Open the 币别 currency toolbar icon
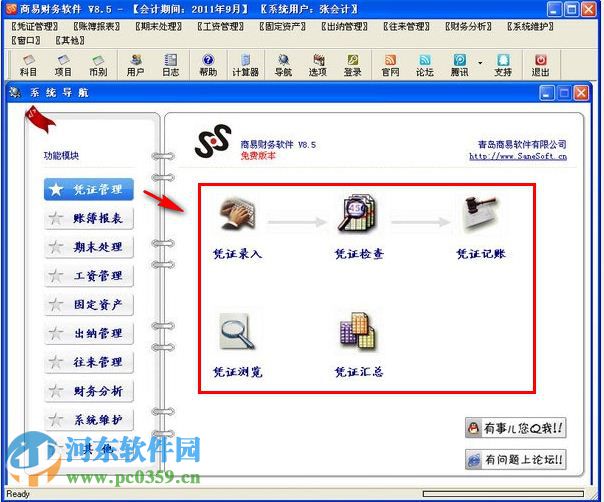Viewport: 604px width, 502px height. click(98, 65)
